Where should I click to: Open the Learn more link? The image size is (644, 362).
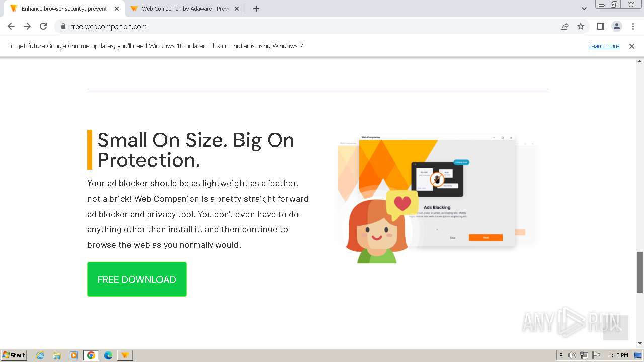pos(604,46)
